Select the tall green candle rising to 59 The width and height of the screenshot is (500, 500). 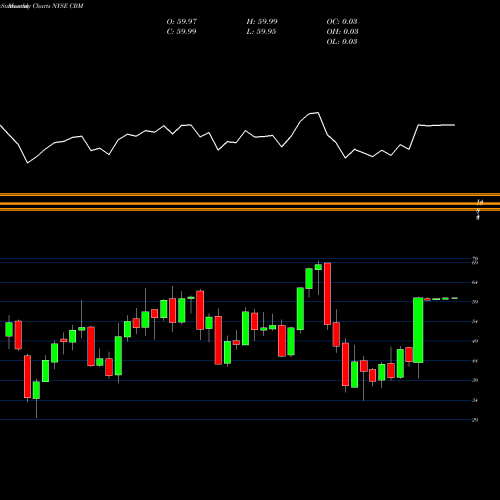click(418, 330)
